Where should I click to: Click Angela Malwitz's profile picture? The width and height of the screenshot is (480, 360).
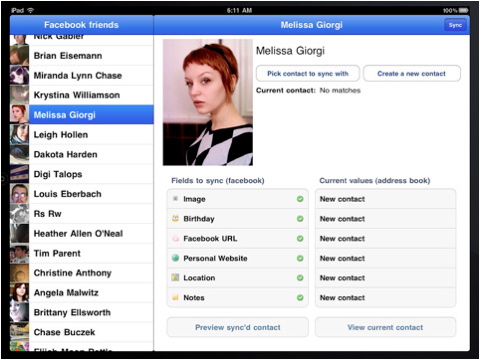[19, 292]
